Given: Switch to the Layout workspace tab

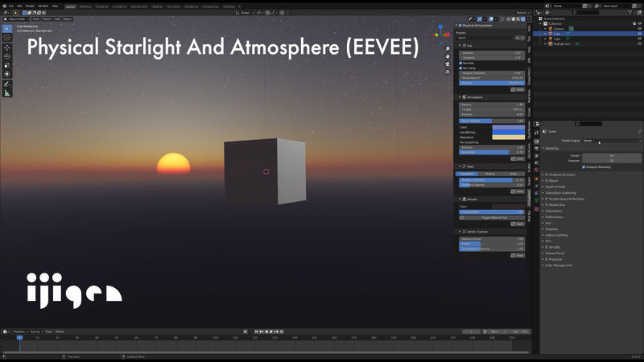Looking at the screenshot, I should click(70, 6).
